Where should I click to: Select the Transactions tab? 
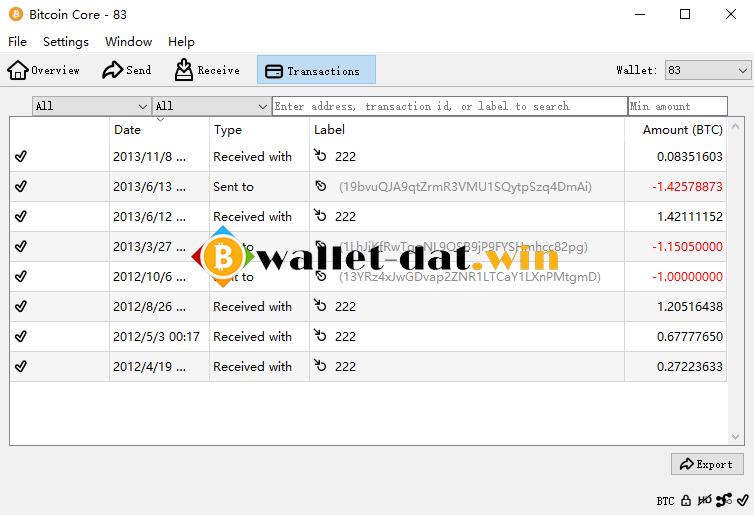(x=316, y=70)
